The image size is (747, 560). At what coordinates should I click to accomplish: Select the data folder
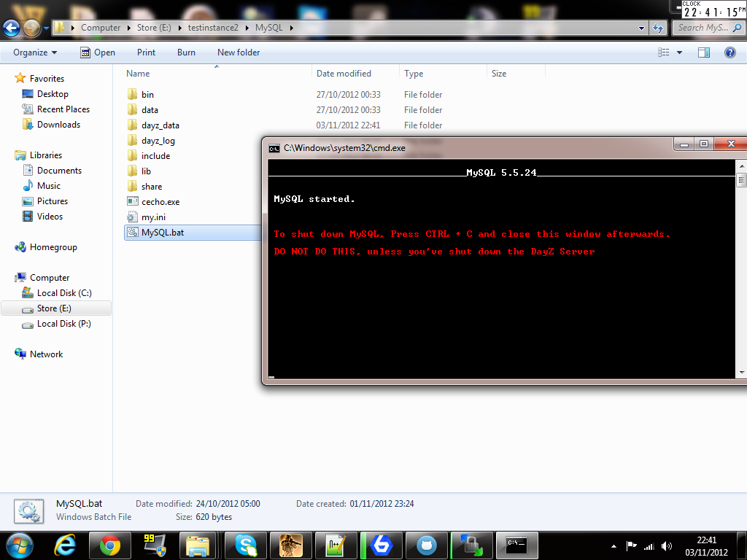(150, 110)
